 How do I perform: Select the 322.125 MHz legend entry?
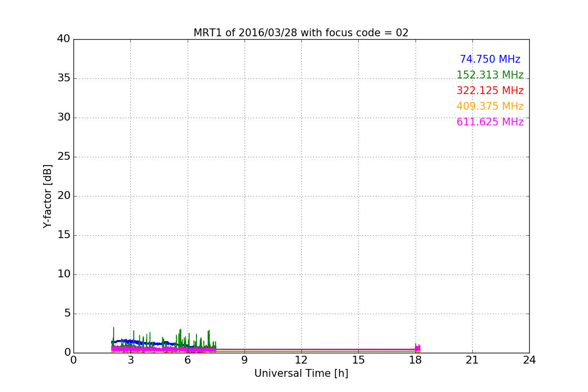click(x=490, y=91)
